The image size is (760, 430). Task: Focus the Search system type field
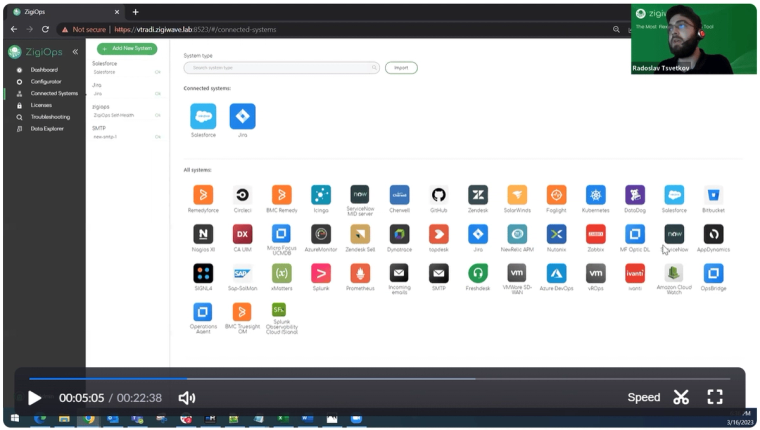pos(282,68)
